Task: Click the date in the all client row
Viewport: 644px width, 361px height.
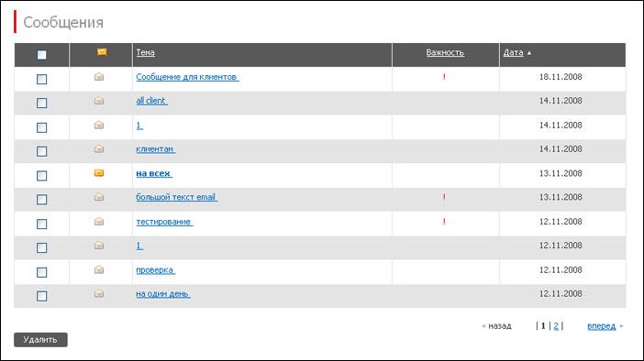Action: point(561,101)
